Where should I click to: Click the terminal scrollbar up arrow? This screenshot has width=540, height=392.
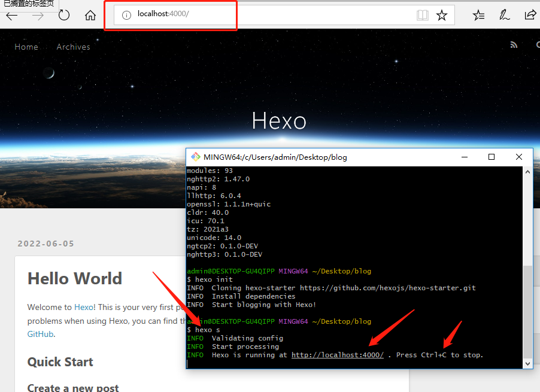click(x=527, y=172)
